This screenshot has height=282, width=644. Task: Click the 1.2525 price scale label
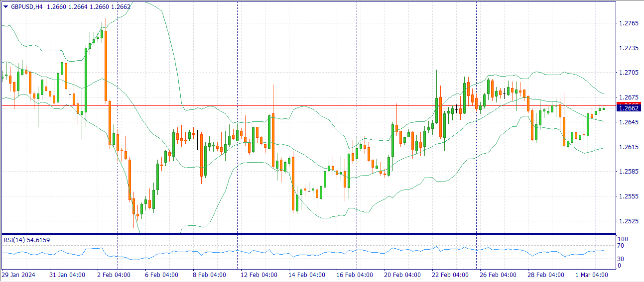pyautogui.click(x=628, y=221)
